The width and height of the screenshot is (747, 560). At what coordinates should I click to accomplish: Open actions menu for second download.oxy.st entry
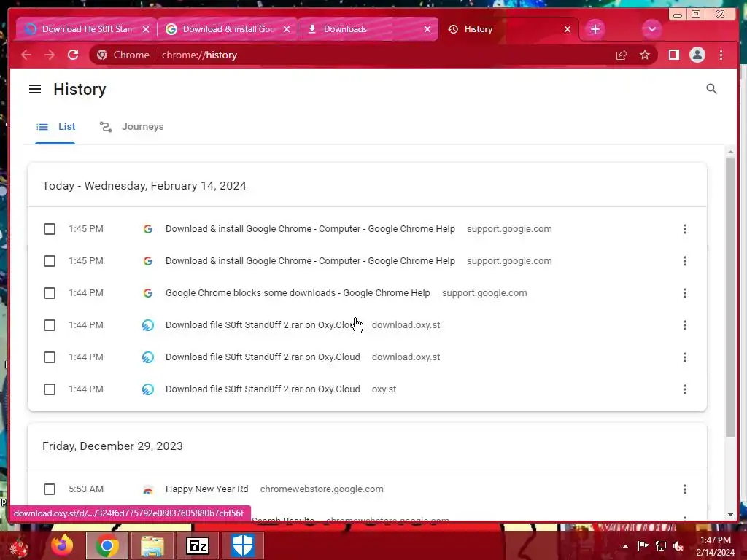[x=684, y=357]
